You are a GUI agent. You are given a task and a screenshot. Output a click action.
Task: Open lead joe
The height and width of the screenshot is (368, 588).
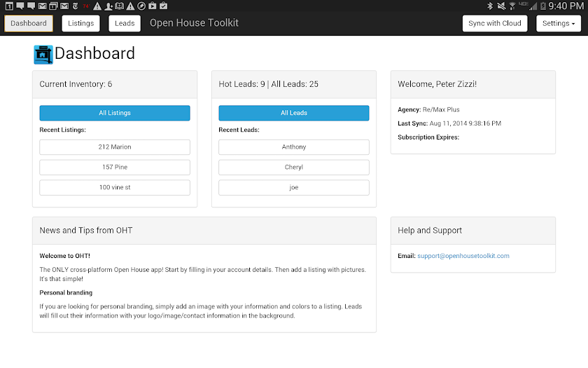click(x=293, y=188)
